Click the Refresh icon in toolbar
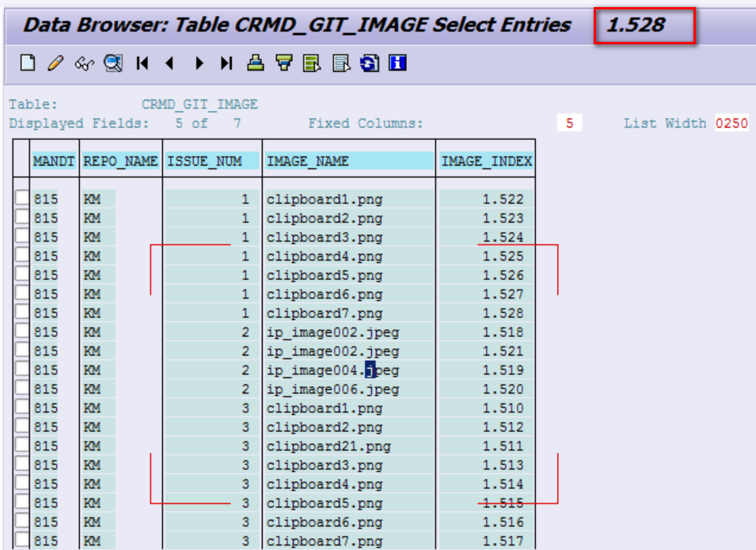The width and height of the screenshot is (756, 550). click(x=370, y=63)
